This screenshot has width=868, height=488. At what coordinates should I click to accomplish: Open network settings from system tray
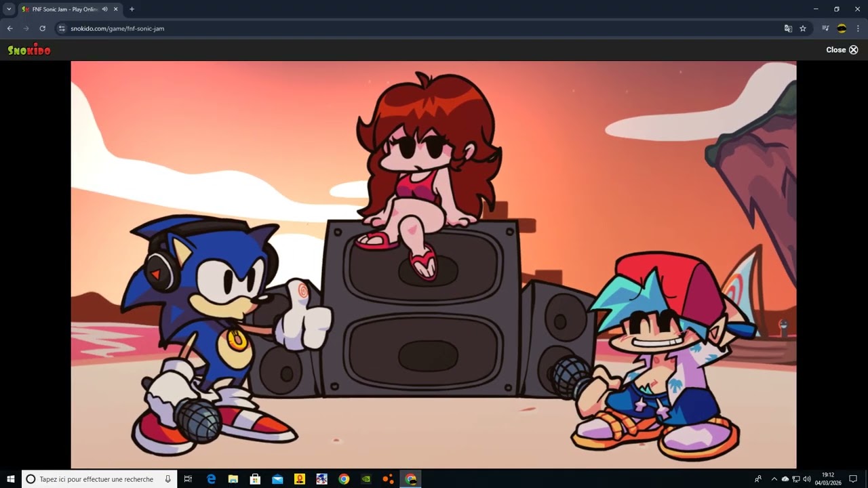796,479
